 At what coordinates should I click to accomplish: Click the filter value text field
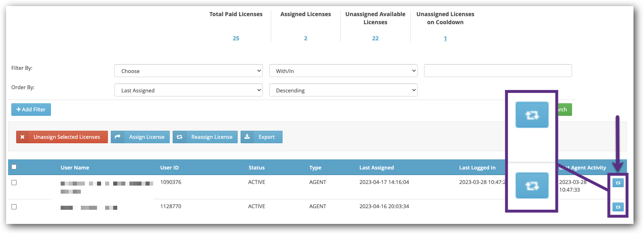[498, 71]
